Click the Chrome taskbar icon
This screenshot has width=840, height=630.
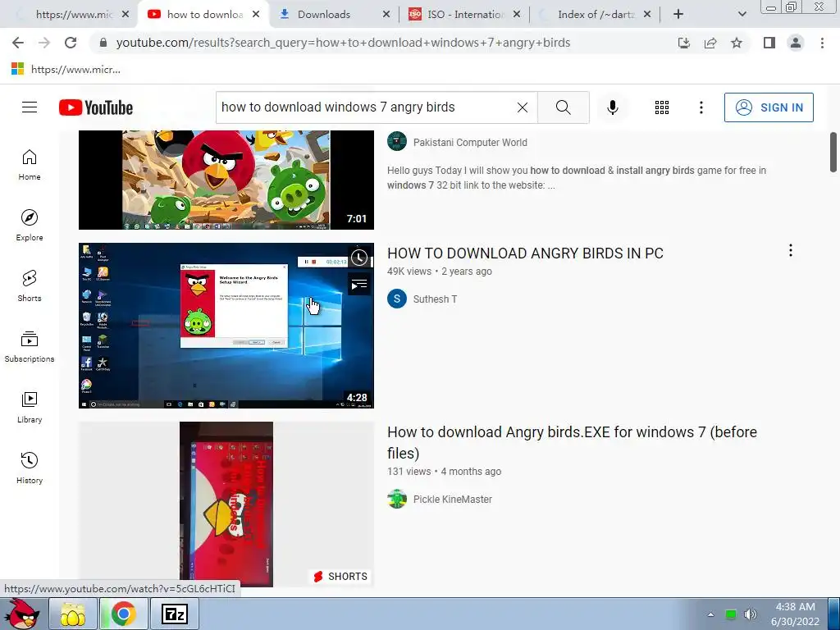click(123, 614)
